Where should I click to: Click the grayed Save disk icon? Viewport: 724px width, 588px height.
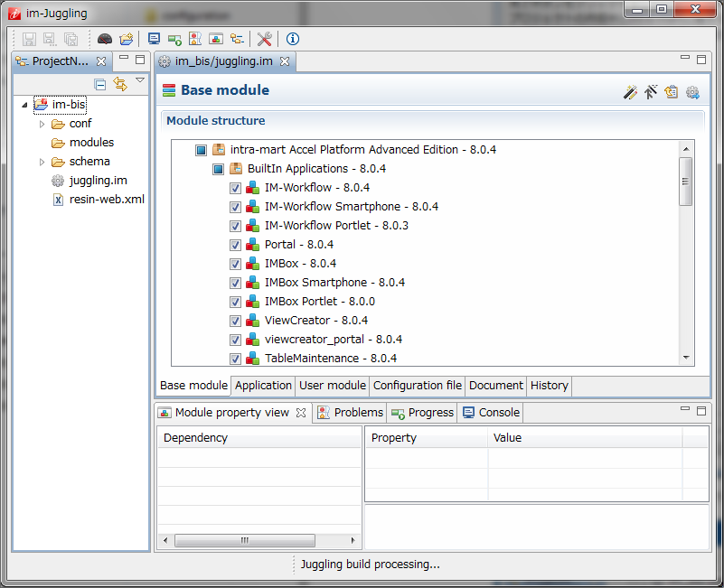coord(29,39)
